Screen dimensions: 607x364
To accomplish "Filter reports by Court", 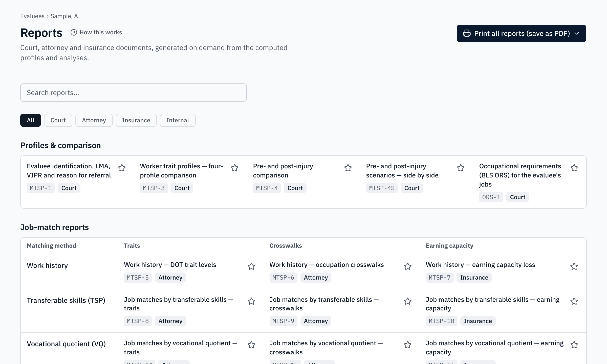I will 58,120.
